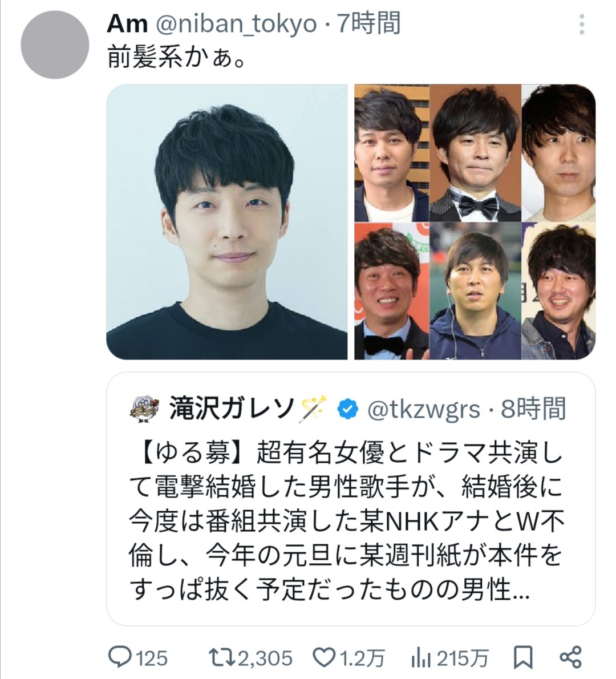Click the 滝沢ガレソ display name

[232, 409]
